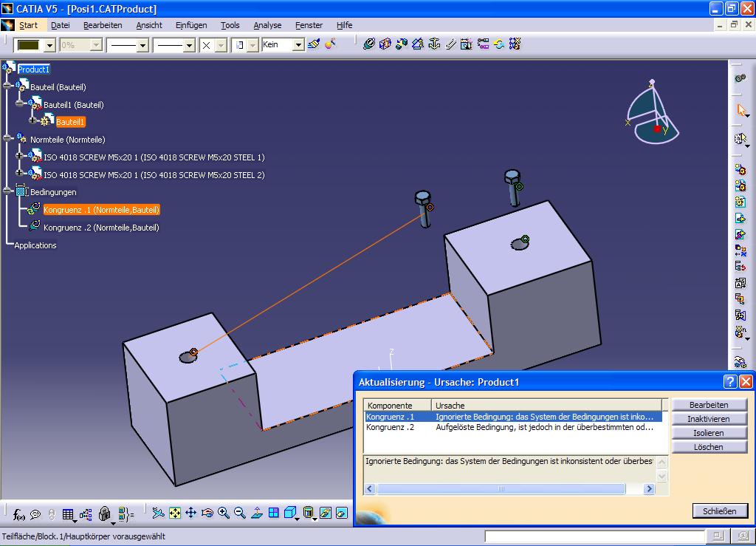Click the Zoom Out magnifier
This screenshot has width=756, height=546.
(x=240, y=513)
